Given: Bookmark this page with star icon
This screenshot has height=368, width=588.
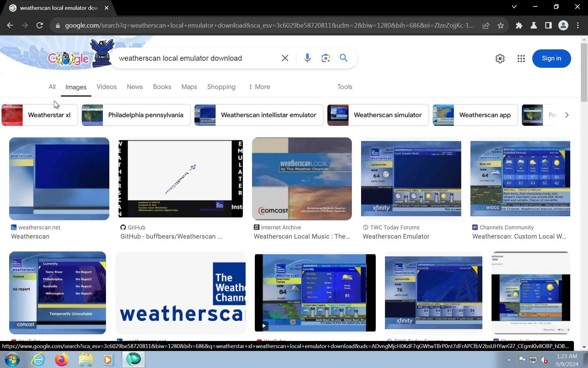Looking at the screenshot, I should click(x=501, y=25).
